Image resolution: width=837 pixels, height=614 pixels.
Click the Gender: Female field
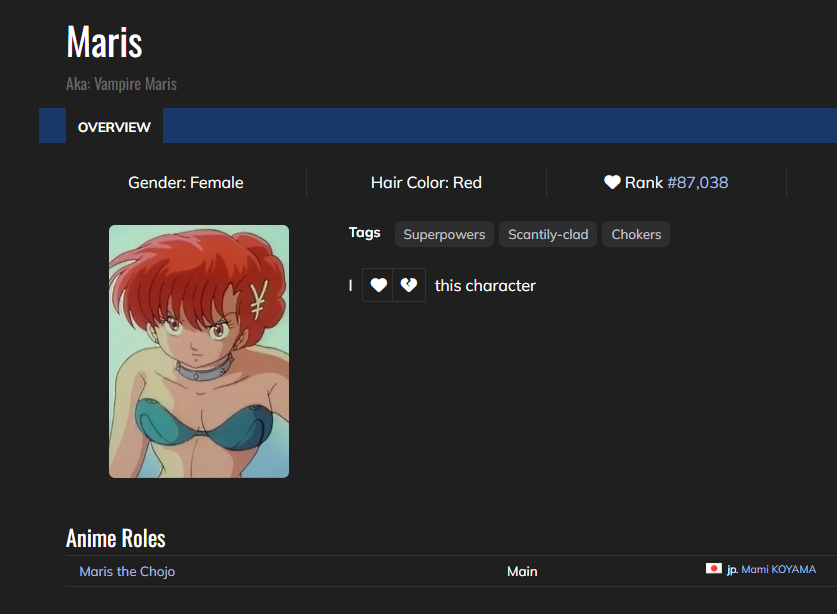pyautogui.click(x=186, y=182)
